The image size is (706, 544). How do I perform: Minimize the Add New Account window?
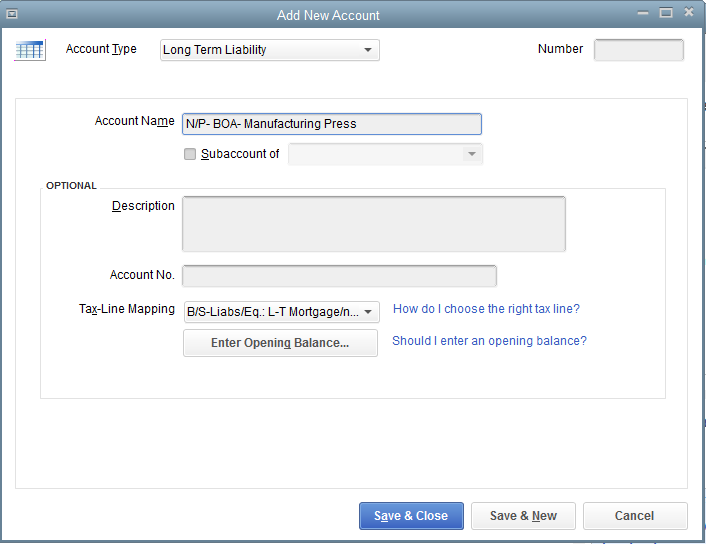coord(643,13)
